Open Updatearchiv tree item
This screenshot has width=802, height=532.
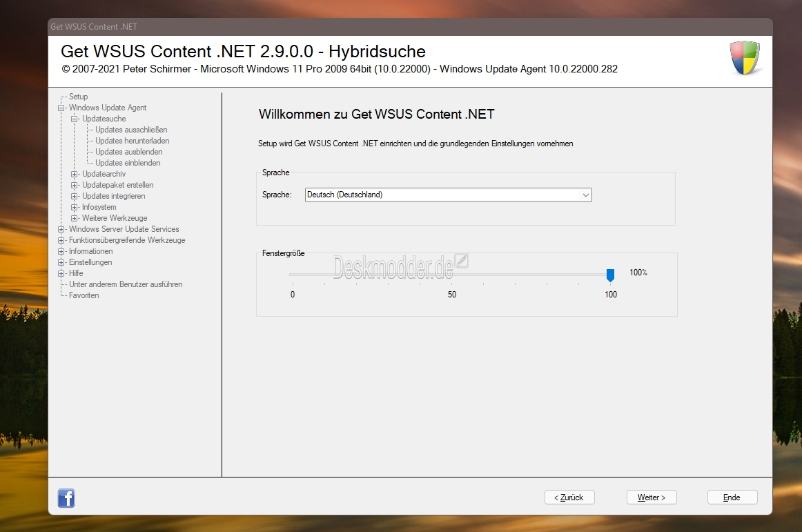tap(104, 174)
